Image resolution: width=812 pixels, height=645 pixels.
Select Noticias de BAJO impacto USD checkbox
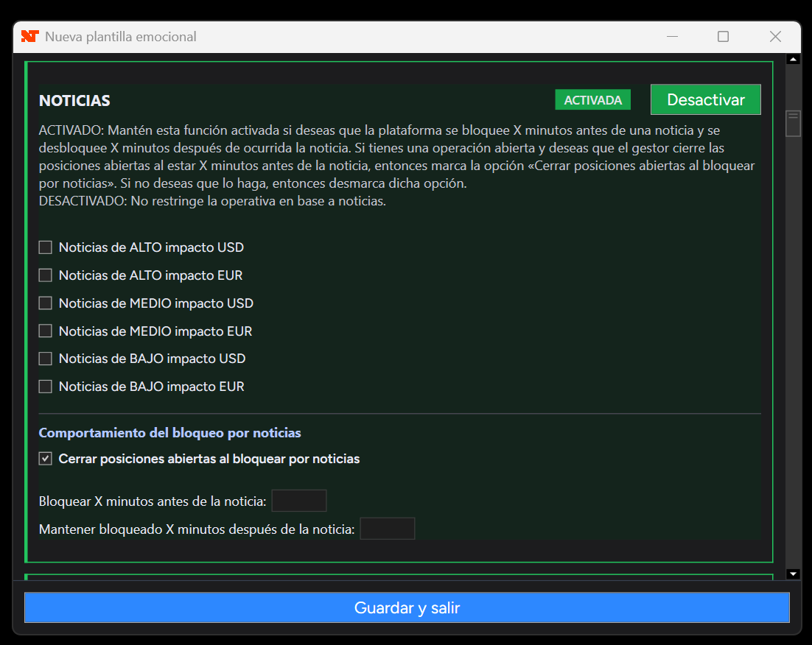(46, 359)
